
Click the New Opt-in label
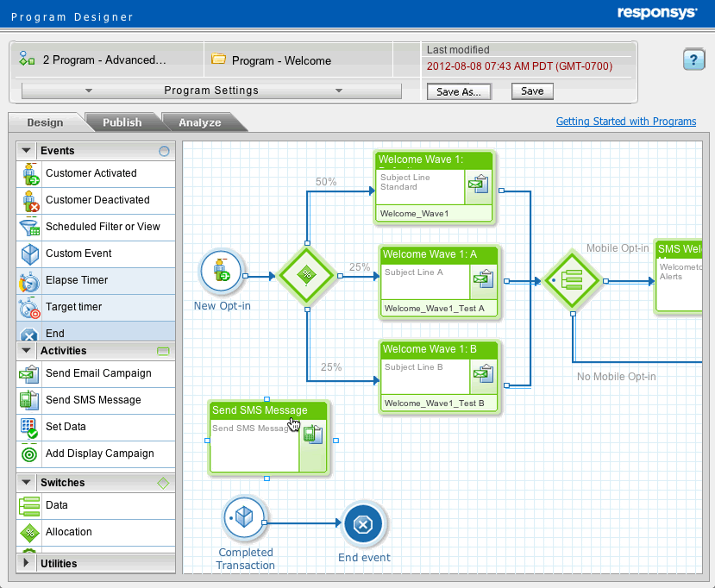click(x=222, y=306)
